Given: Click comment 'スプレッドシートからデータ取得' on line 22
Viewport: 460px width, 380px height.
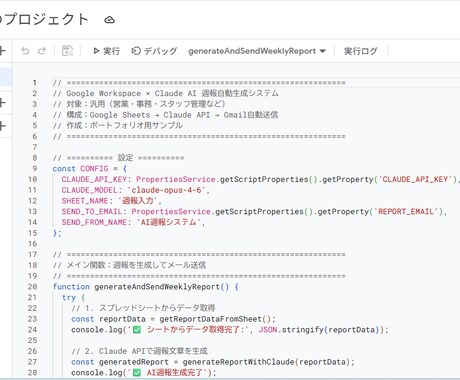Looking at the screenshot, I should 143,308.
